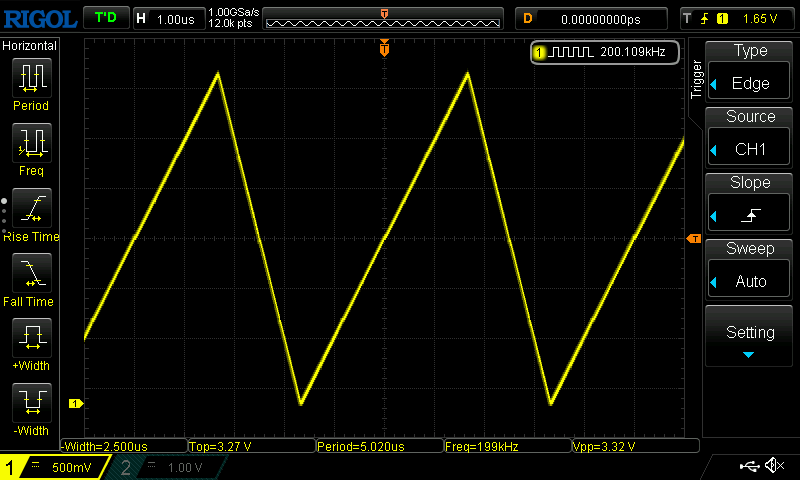
Task: Select the Period measurement icon
Action: (x=32, y=78)
